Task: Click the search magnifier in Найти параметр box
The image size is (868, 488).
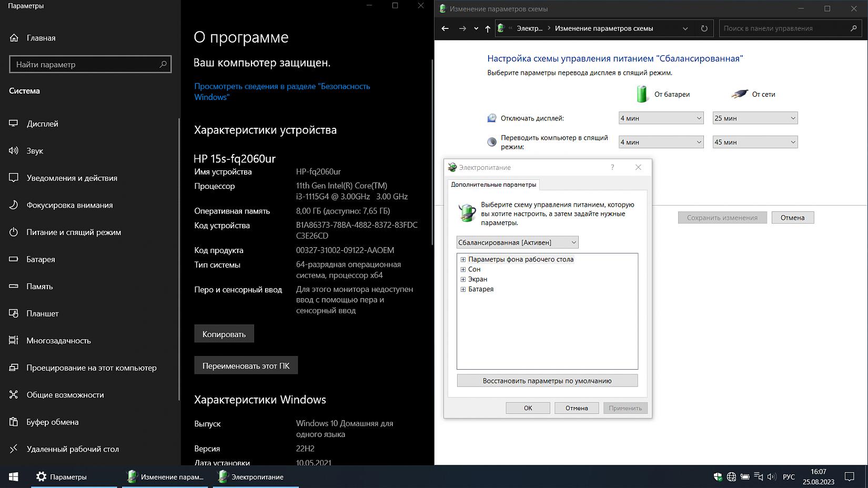Action: click(163, 64)
